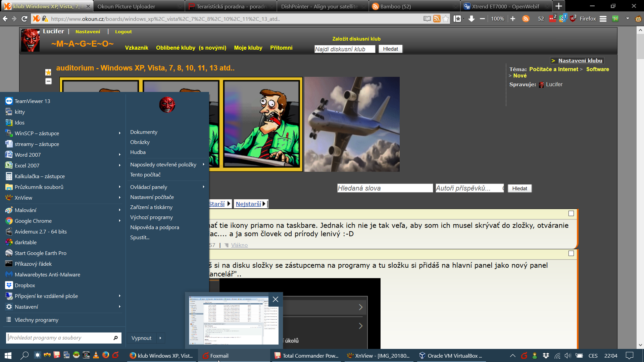Close the Foxmail taskbar preview
The image size is (644, 362).
click(276, 299)
